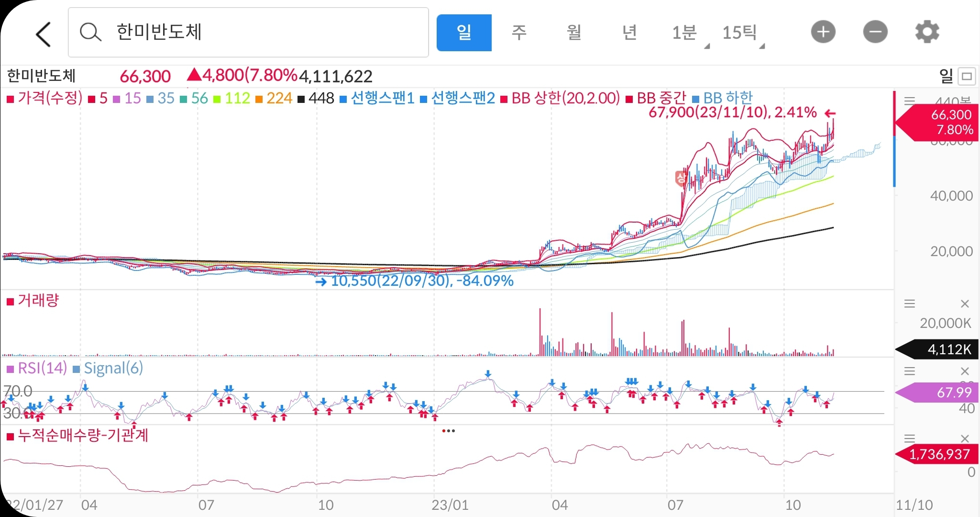
Task: Click the 선행스팬2 legend label
Action: pyautogui.click(x=457, y=98)
